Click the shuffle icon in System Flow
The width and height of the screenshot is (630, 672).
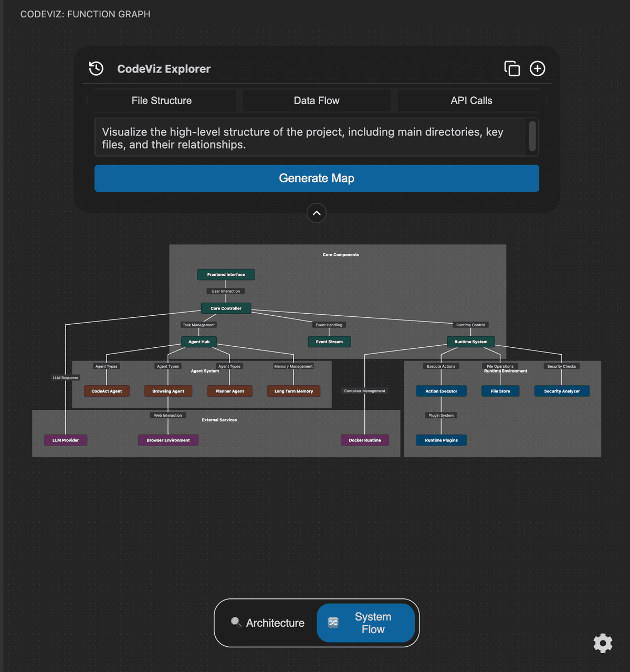333,623
